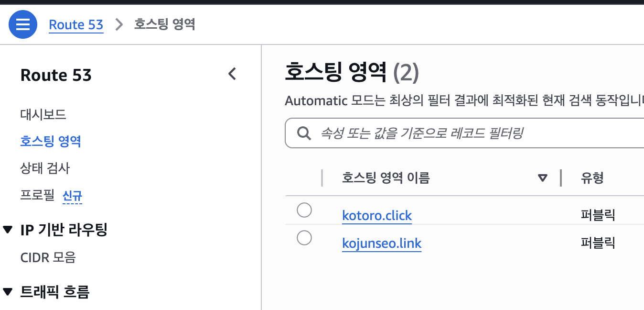The image size is (644, 310).
Task: Click the 신규 badge next to 프로필
Action: coord(72,196)
